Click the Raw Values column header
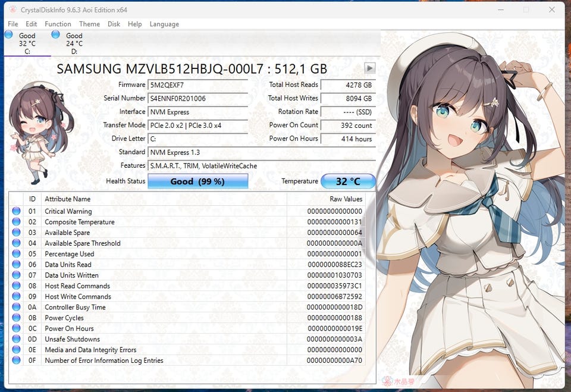 pyautogui.click(x=346, y=199)
